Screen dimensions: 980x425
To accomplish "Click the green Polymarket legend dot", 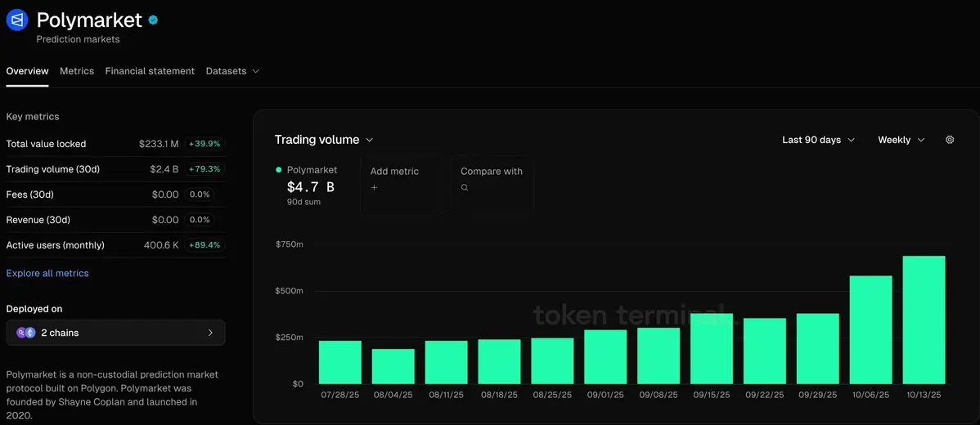I will tap(279, 170).
